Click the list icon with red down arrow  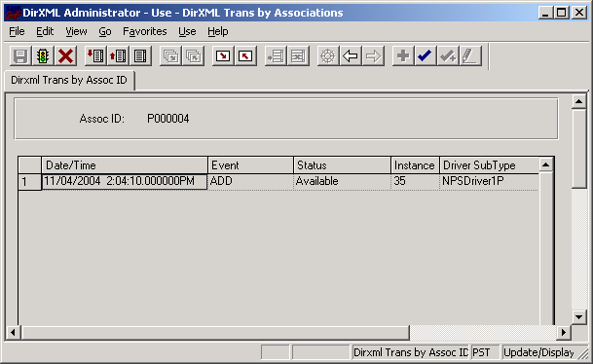95,56
